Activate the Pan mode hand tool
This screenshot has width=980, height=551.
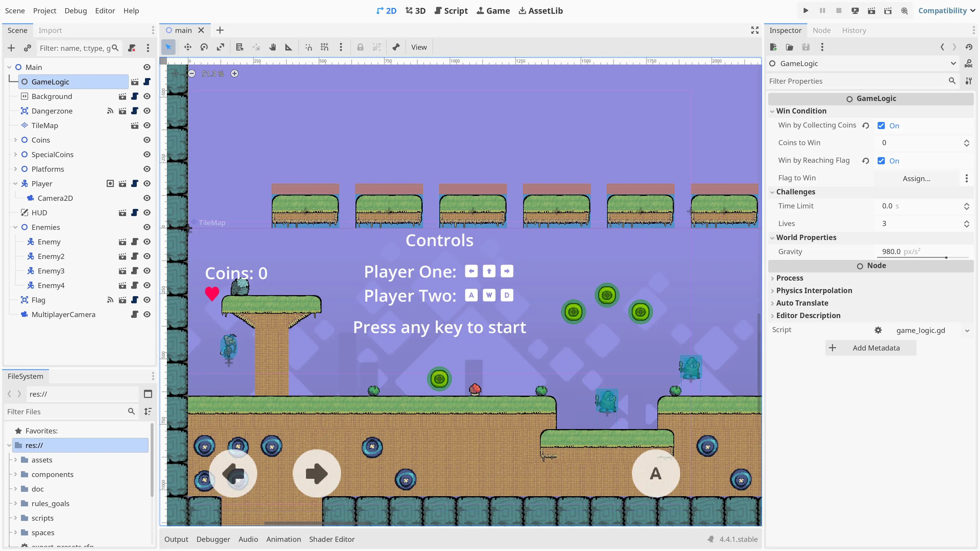click(272, 47)
